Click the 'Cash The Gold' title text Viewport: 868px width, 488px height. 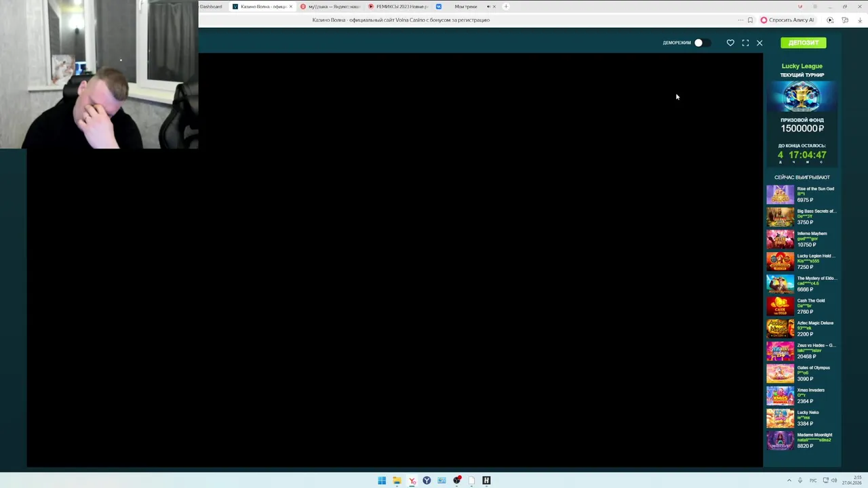pyautogui.click(x=811, y=301)
